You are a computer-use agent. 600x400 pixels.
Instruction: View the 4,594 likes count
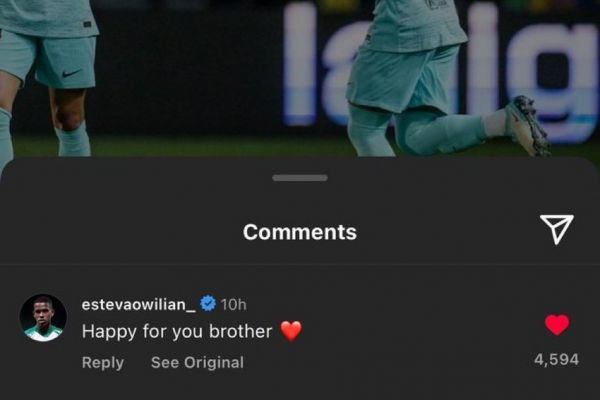[557, 359]
